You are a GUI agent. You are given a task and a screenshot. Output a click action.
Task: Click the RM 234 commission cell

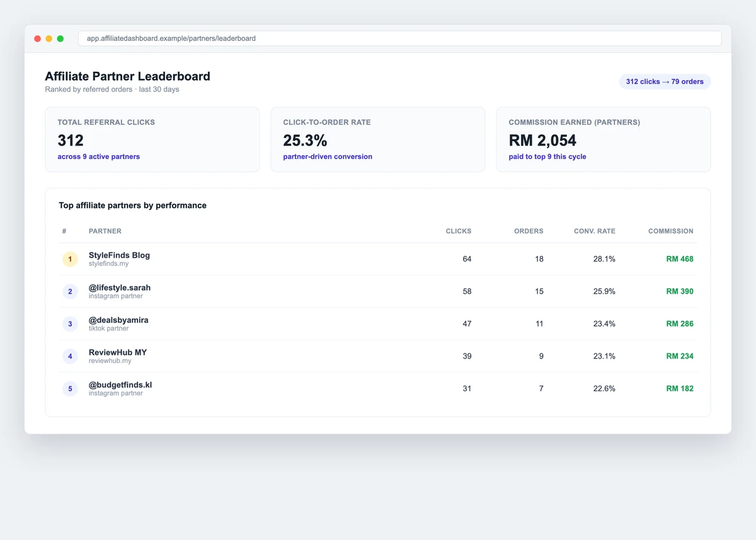680,356
